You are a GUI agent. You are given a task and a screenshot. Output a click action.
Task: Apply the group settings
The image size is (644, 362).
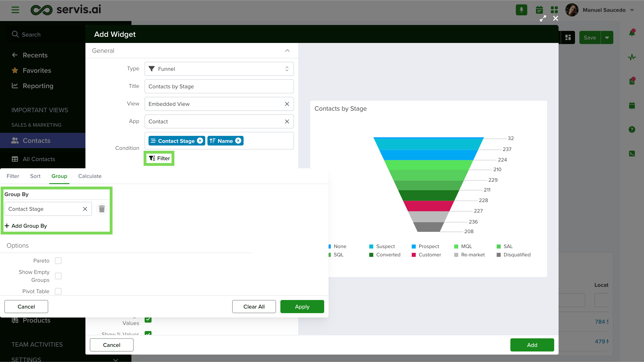coord(302,307)
